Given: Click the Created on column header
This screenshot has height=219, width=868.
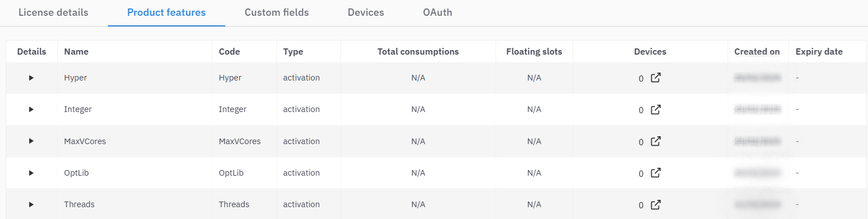Looking at the screenshot, I should pos(757,51).
